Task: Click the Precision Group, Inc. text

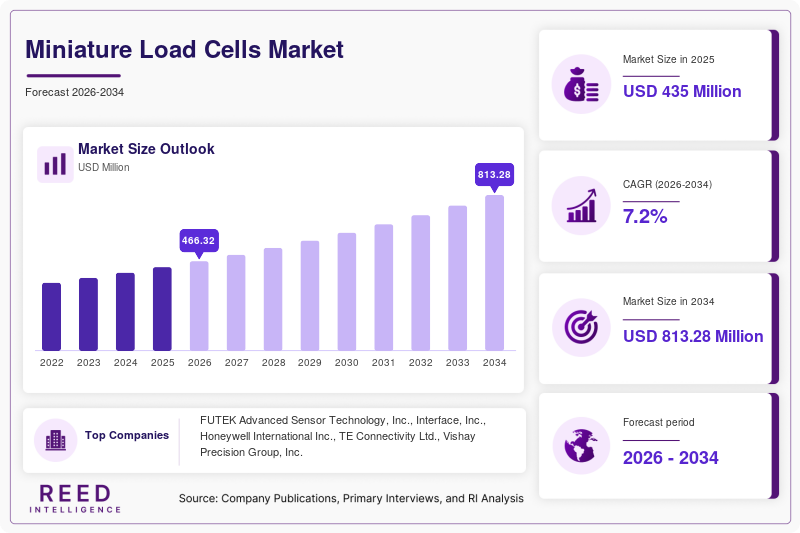Action: coord(251,452)
